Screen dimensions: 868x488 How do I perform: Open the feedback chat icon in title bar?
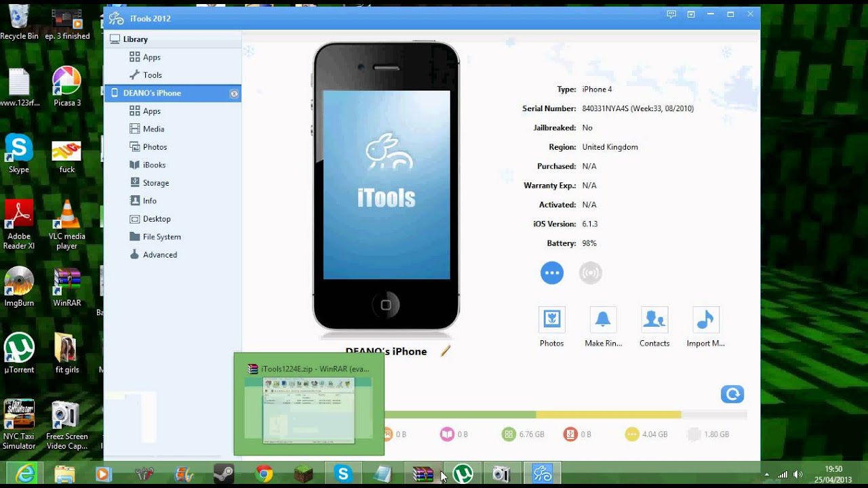(671, 14)
